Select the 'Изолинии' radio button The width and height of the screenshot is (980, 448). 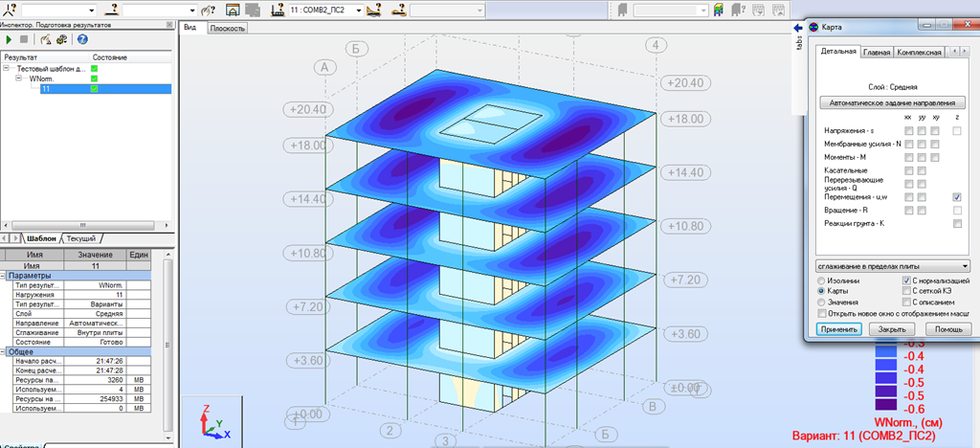pyautogui.click(x=821, y=279)
